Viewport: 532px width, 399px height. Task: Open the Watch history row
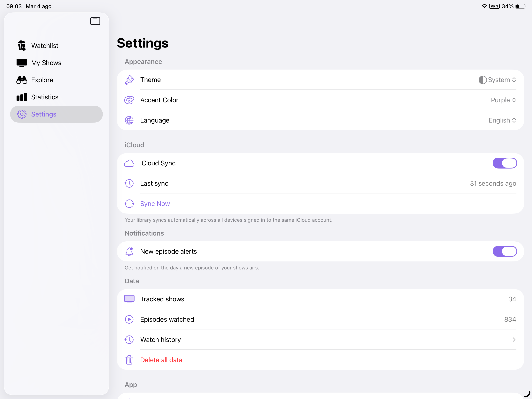click(x=320, y=340)
